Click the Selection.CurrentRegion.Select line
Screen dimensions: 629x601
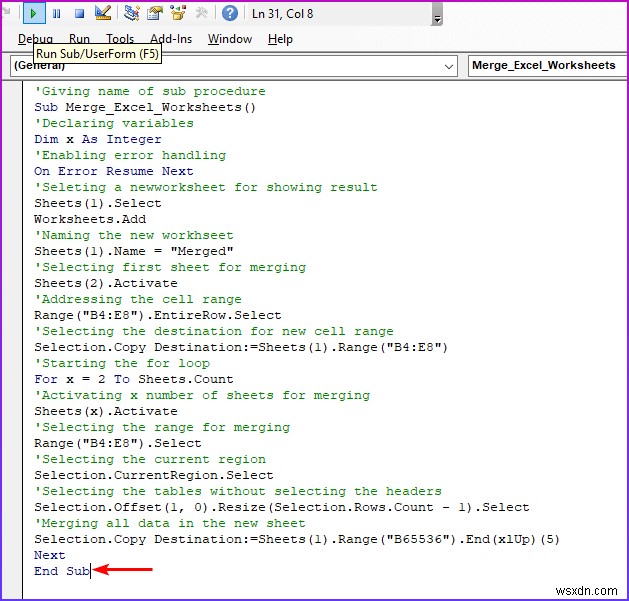click(154, 476)
